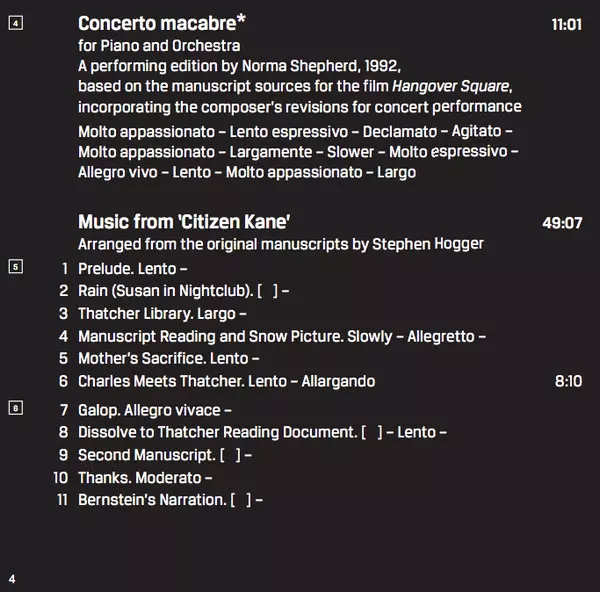
Task: Select Bernstein's Narration track
Action: (x=169, y=499)
